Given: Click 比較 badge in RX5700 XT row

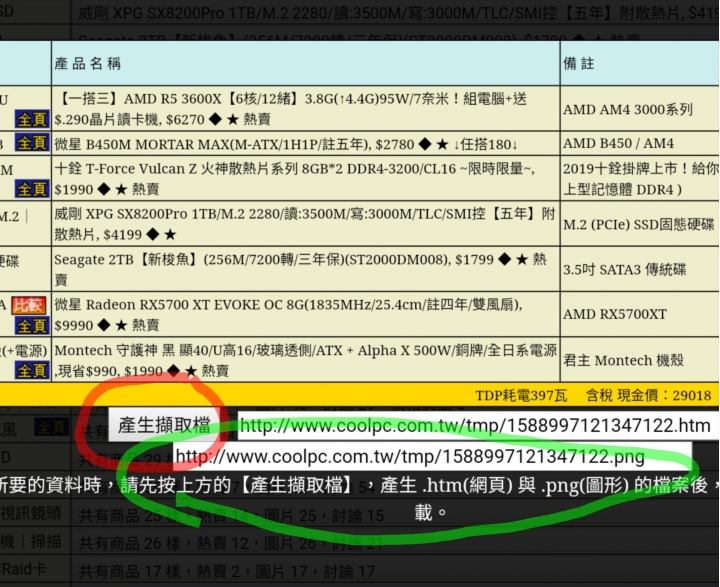Looking at the screenshot, I should pos(28,305).
